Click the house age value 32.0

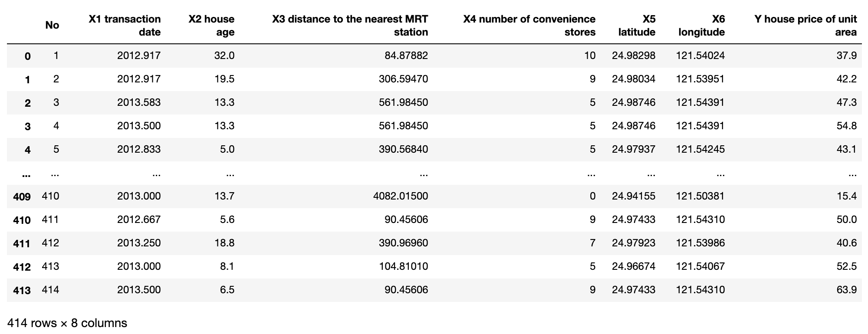(224, 56)
